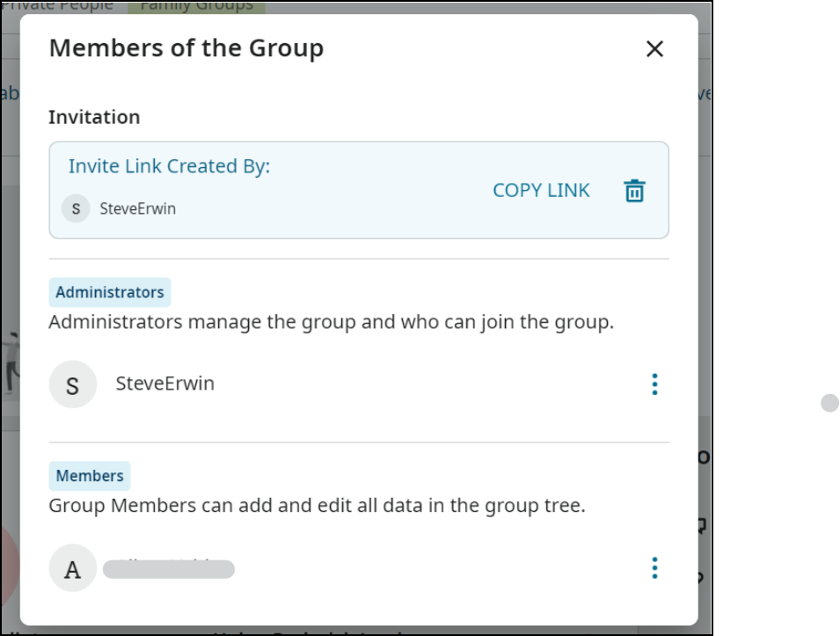Switch to the Family Groups tab
840x636 pixels.
pos(196,5)
